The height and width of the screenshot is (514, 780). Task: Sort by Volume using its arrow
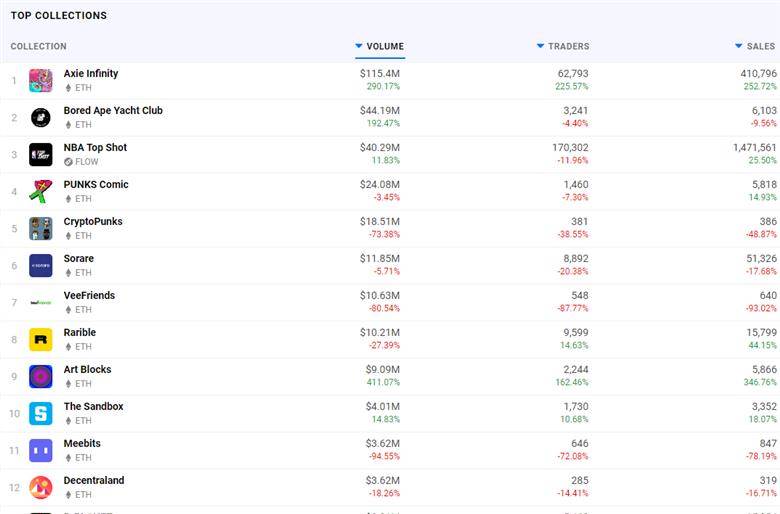point(359,46)
